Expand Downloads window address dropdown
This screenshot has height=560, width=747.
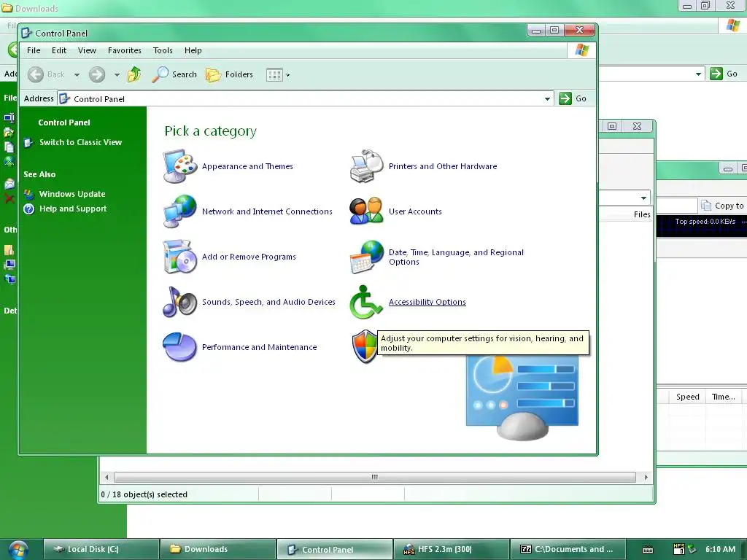[698, 74]
